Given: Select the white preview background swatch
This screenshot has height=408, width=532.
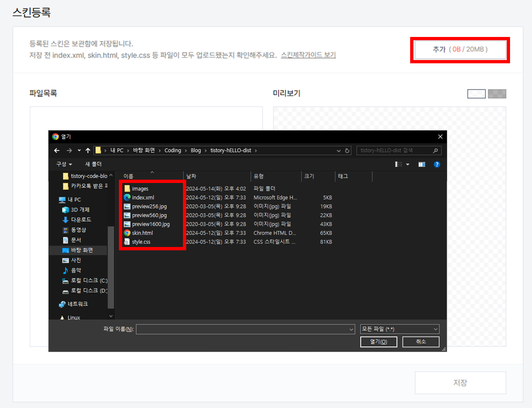Looking at the screenshot, I should coord(476,94).
